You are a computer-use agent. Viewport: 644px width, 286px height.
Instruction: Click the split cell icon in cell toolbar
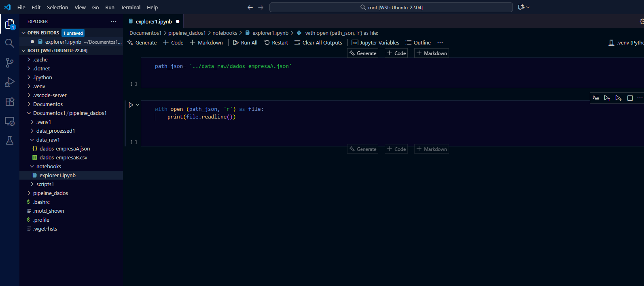630,98
